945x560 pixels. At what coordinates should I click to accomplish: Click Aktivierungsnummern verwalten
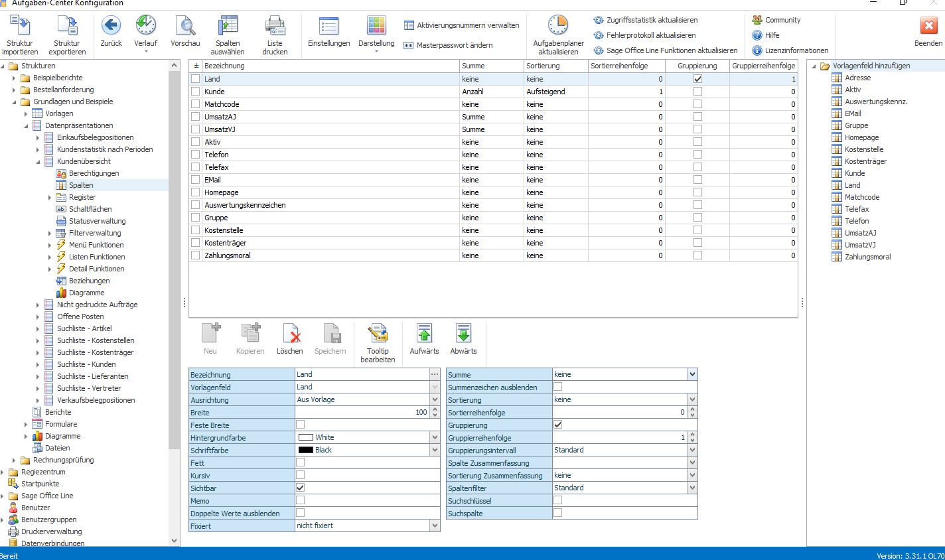pos(463,25)
